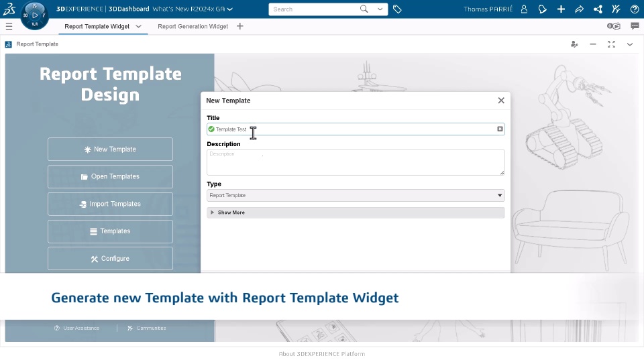This screenshot has height=362, width=644.
Task: Click the search magnifier icon
Action: pyautogui.click(x=364, y=9)
